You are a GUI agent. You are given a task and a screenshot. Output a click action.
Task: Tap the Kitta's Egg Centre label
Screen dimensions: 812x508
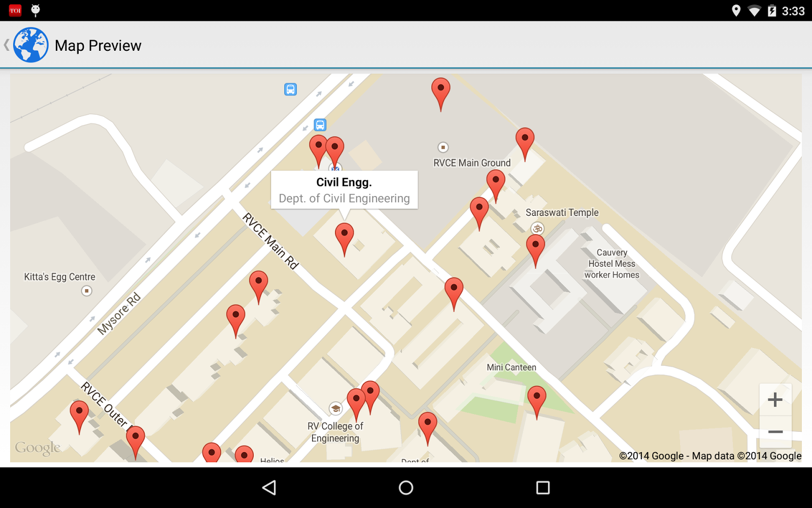[60, 277]
